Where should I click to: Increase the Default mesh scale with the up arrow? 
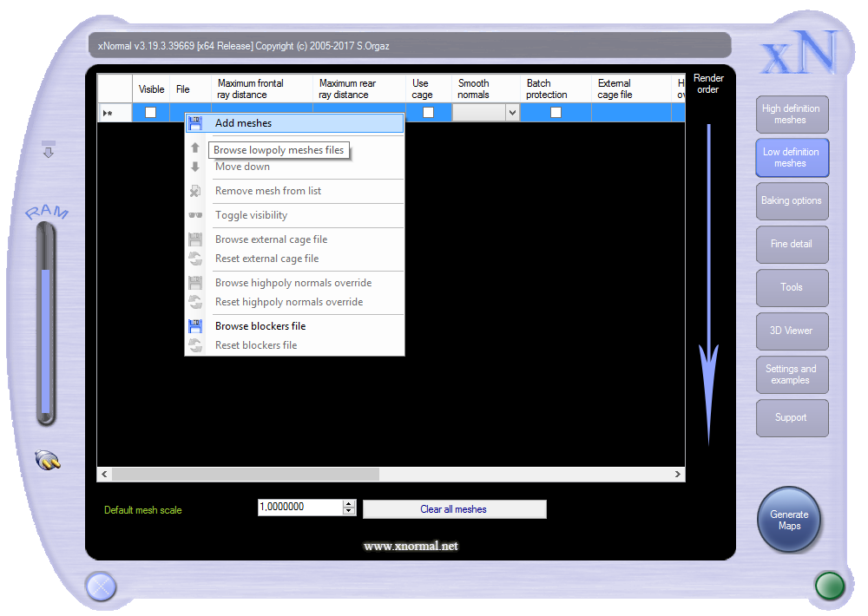(x=349, y=503)
